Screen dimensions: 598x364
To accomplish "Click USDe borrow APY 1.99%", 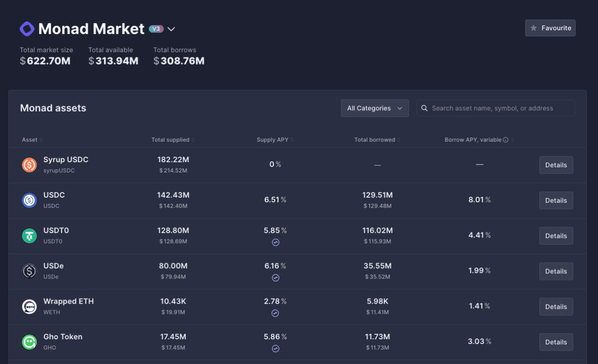I will (x=479, y=271).
